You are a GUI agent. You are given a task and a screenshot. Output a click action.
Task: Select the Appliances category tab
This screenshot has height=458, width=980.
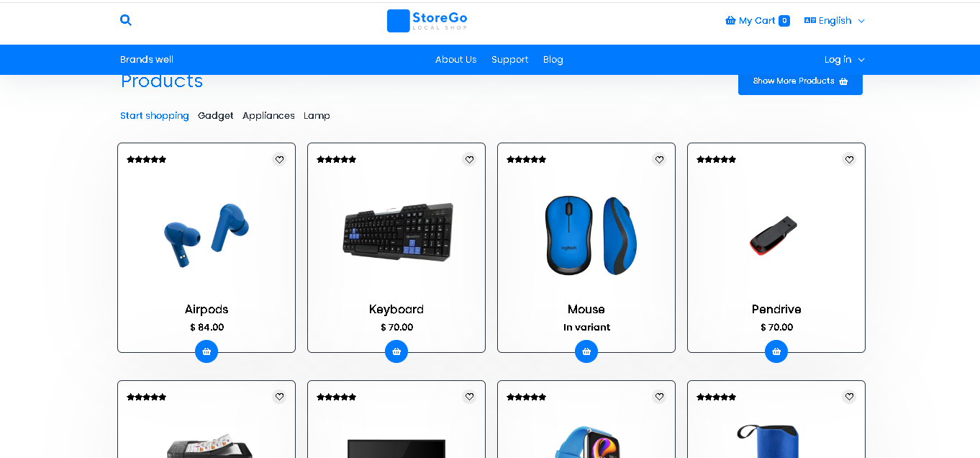pos(268,115)
